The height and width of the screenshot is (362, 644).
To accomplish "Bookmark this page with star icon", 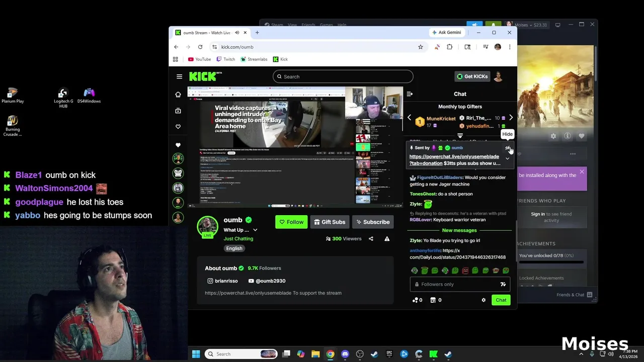I will tap(421, 47).
